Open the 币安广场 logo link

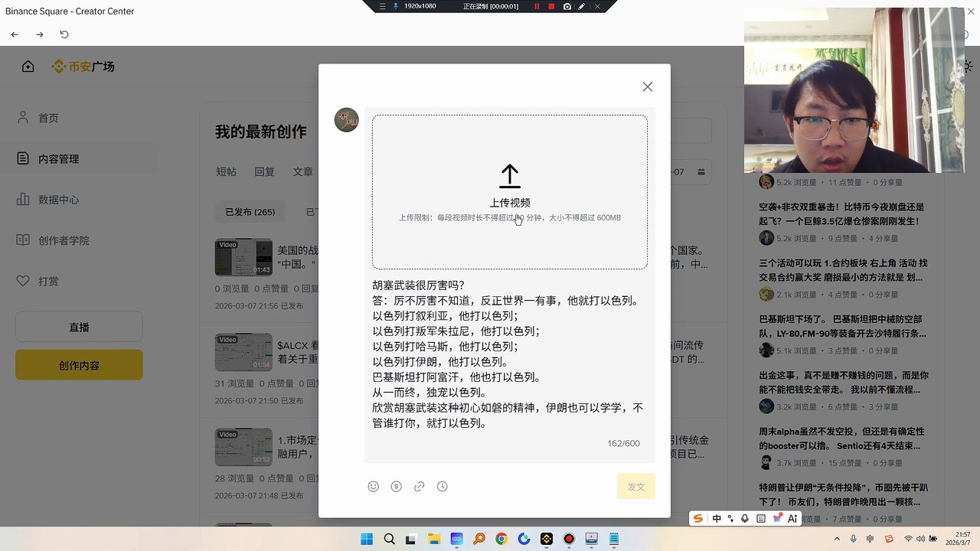tap(83, 67)
